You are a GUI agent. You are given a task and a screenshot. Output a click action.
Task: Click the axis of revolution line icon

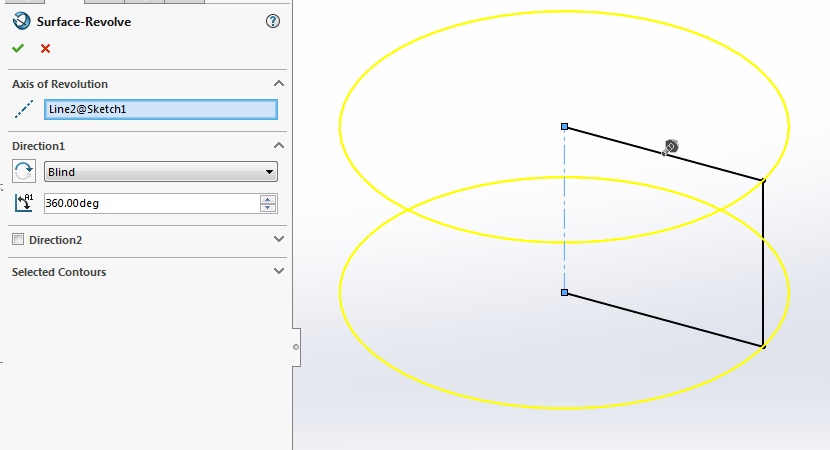pyautogui.click(x=24, y=109)
